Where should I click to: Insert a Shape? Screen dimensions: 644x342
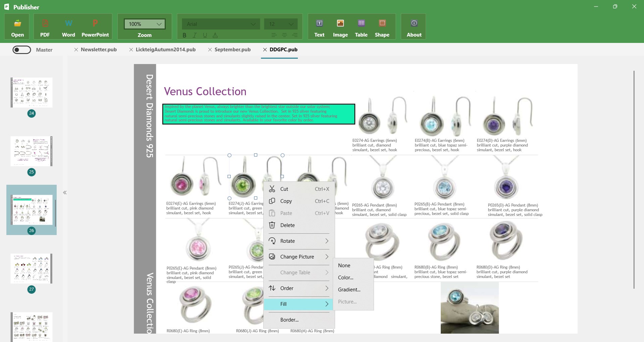(382, 27)
